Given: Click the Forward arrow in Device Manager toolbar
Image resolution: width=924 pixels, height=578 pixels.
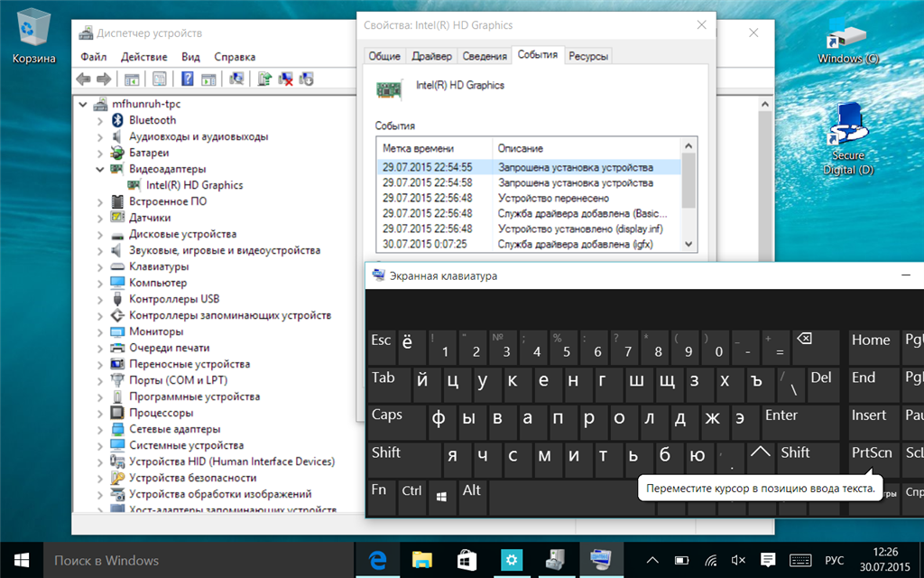Looking at the screenshot, I should pyautogui.click(x=104, y=79).
